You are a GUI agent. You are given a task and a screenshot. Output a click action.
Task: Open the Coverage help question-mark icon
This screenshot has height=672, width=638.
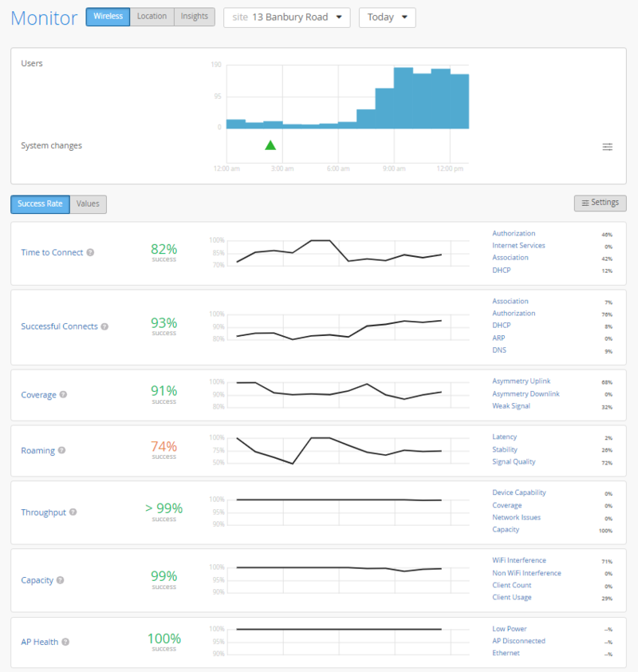63,394
